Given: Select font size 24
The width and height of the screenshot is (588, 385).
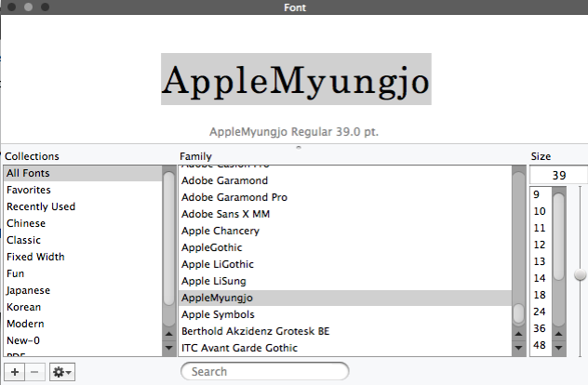Looking at the screenshot, I should point(541,312).
